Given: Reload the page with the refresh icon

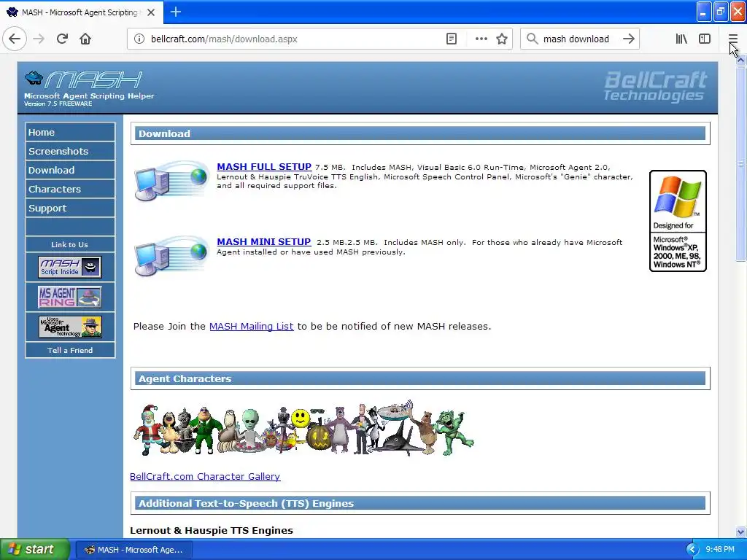Looking at the screenshot, I should pos(63,39).
